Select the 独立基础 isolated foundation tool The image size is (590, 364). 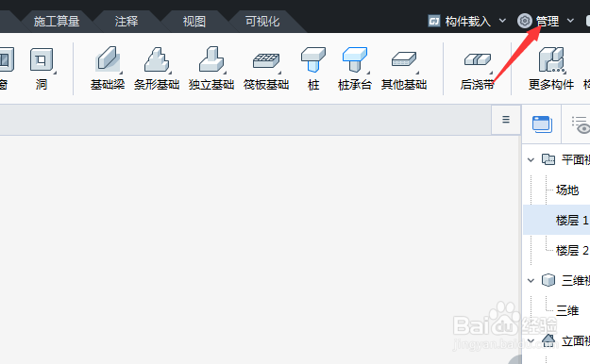click(211, 68)
